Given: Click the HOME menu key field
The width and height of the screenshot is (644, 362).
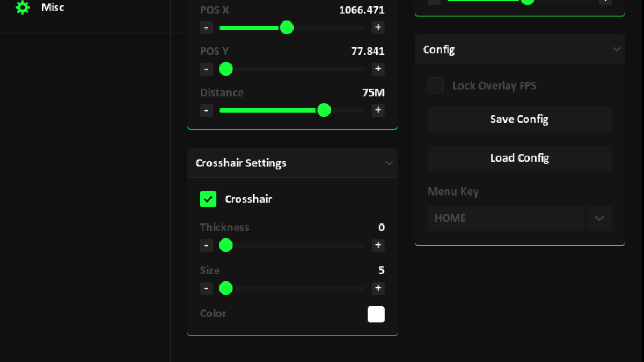Looking at the screenshot, I should tap(506, 218).
